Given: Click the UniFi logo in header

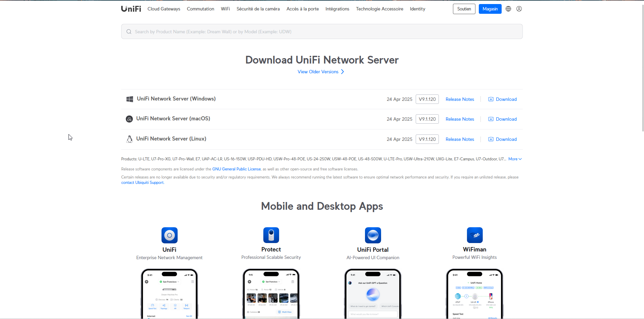Looking at the screenshot, I should point(131,9).
